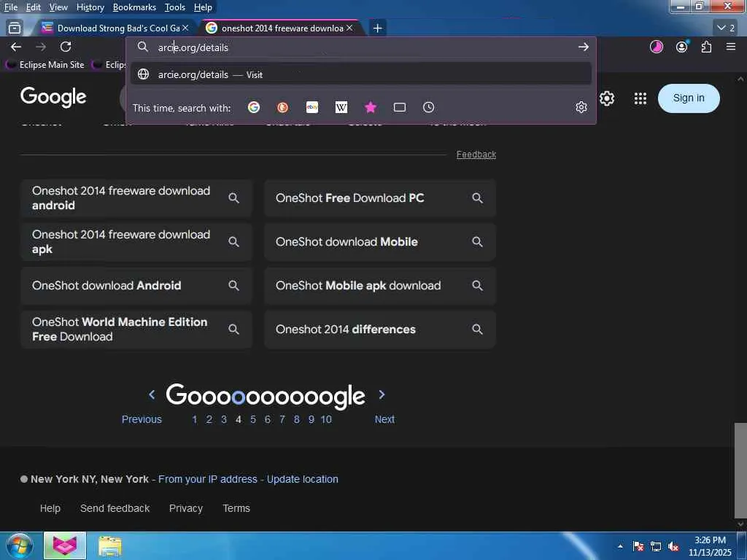Viewport: 747px width, 560px height.
Task: Open search settings gear in dropdown
Action: click(581, 108)
